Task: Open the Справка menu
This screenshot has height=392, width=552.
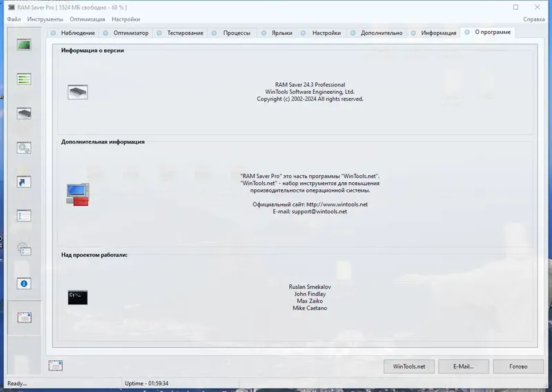Action: pyautogui.click(x=533, y=19)
